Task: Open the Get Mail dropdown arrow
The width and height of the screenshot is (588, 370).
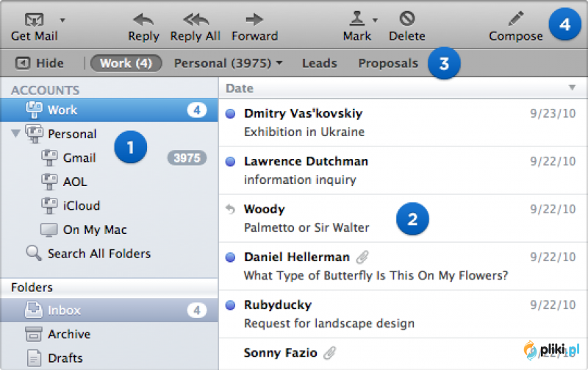Action: [x=62, y=20]
